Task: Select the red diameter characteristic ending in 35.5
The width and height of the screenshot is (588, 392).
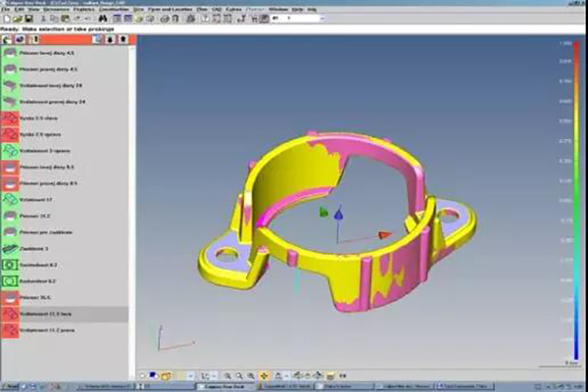Action: pyautogui.click(x=64, y=298)
